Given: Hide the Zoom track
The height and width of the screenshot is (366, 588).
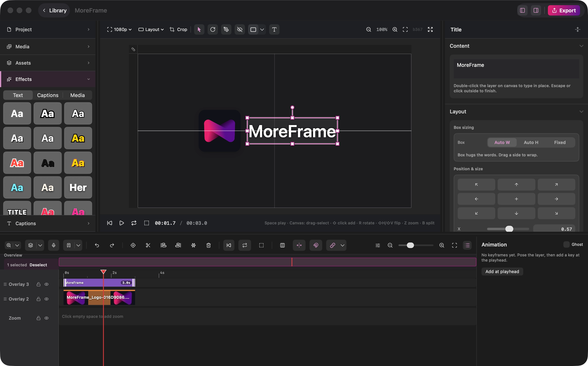Looking at the screenshot, I should (x=47, y=318).
